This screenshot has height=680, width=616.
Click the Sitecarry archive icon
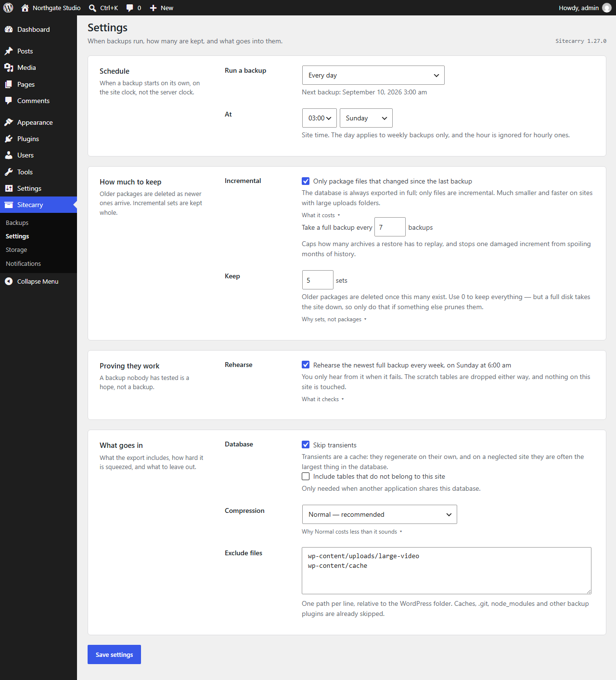click(x=9, y=205)
